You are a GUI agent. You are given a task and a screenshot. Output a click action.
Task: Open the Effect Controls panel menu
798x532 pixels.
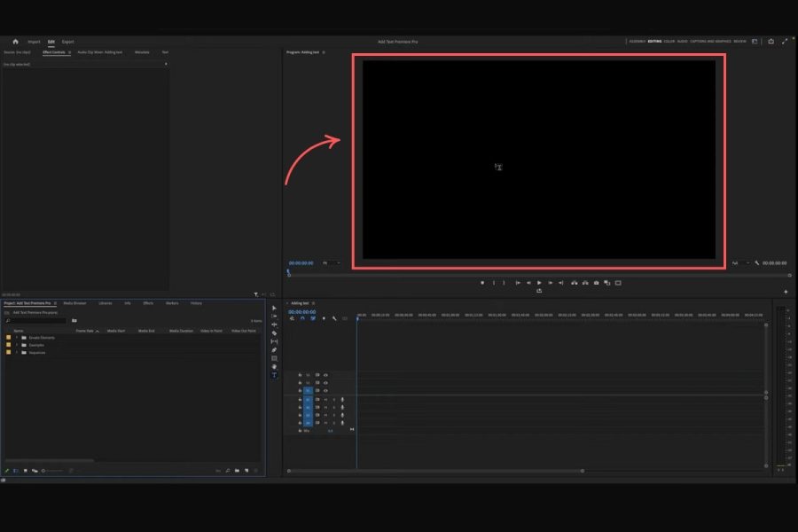click(69, 52)
